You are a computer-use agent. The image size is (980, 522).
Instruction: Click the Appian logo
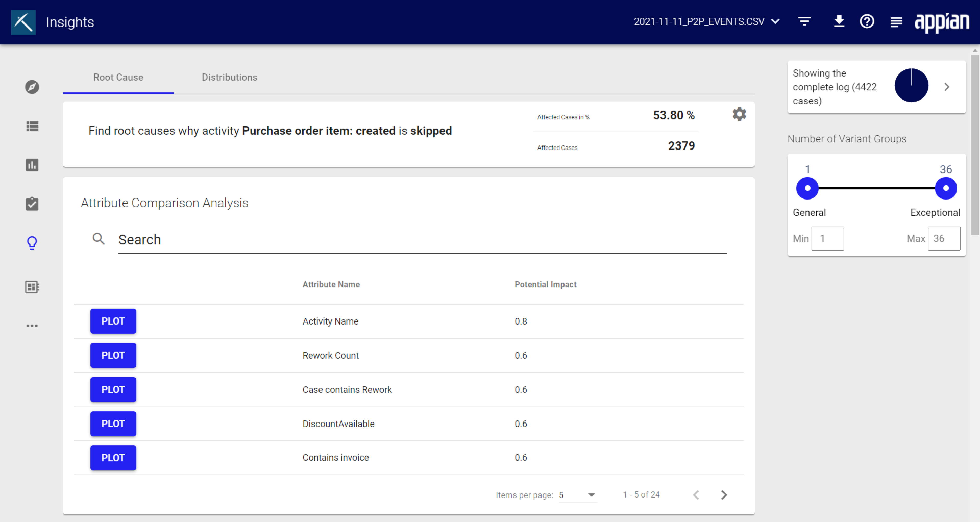[x=942, y=23]
